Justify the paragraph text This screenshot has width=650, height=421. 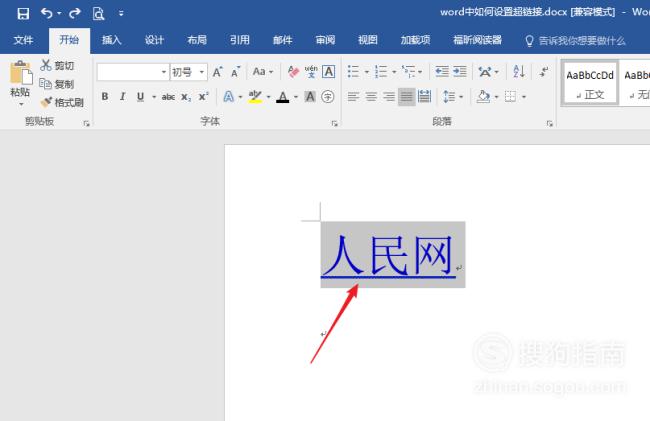pos(407,97)
